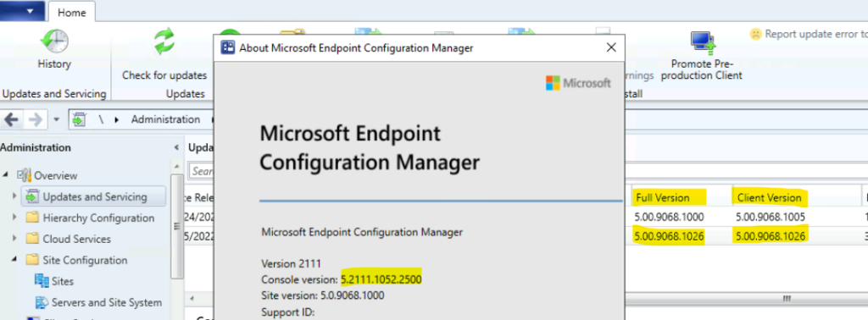Screen dimensions: 868x320
Task: Select full version 5.00.9068.1026 cell
Action: pyautogui.click(x=670, y=237)
